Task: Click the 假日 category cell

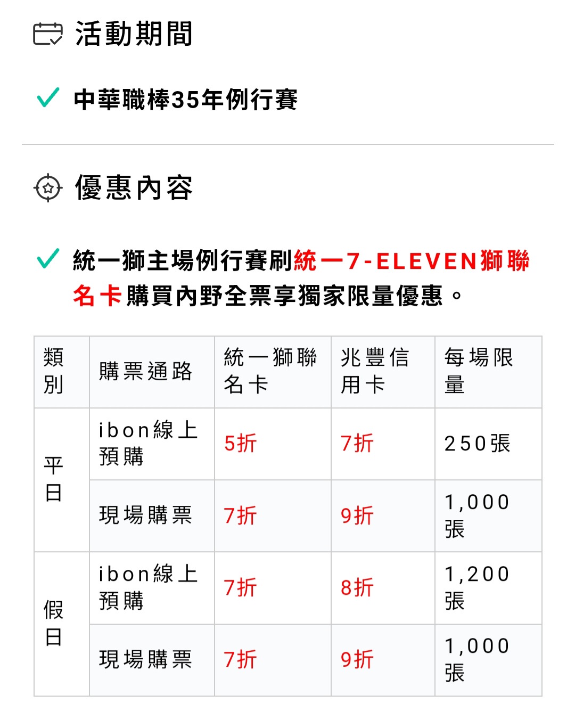Action: click(x=62, y=624)
